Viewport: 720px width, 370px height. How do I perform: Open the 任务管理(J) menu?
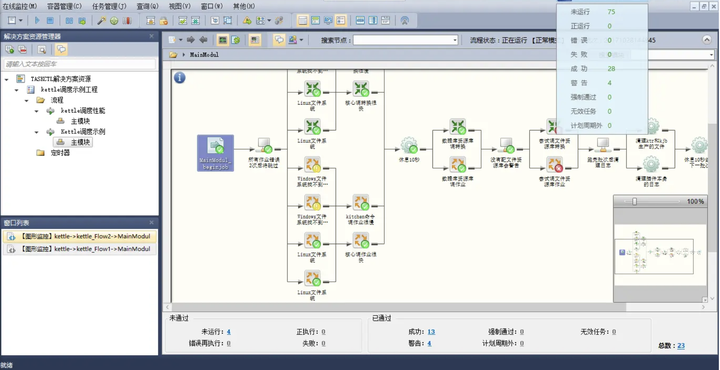109,6
